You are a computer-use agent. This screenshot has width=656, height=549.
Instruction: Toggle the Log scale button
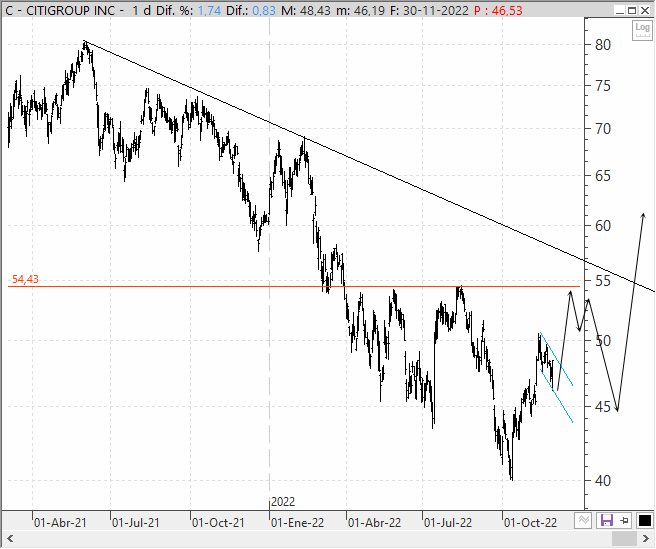(642, 30)
